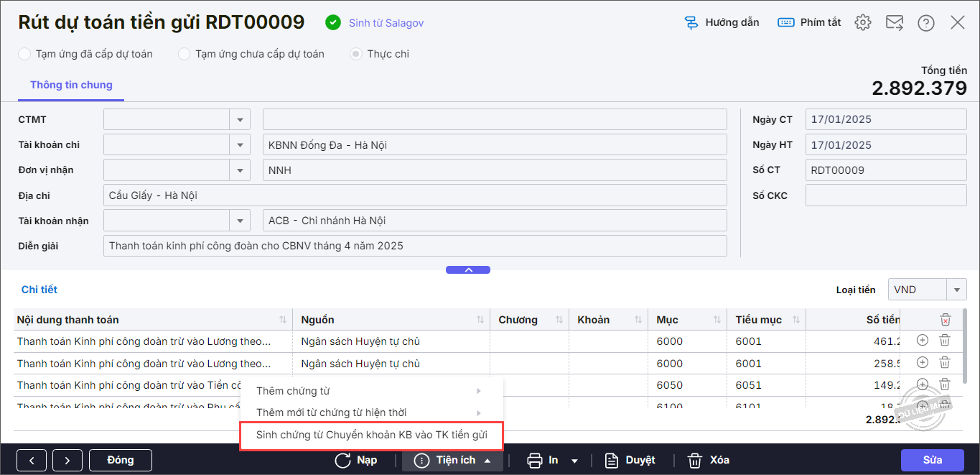The width and height of the screenshot is (980, 475).
Task: Select Tạm ứng đã cấp dự toán
Action: pos(25,54)
